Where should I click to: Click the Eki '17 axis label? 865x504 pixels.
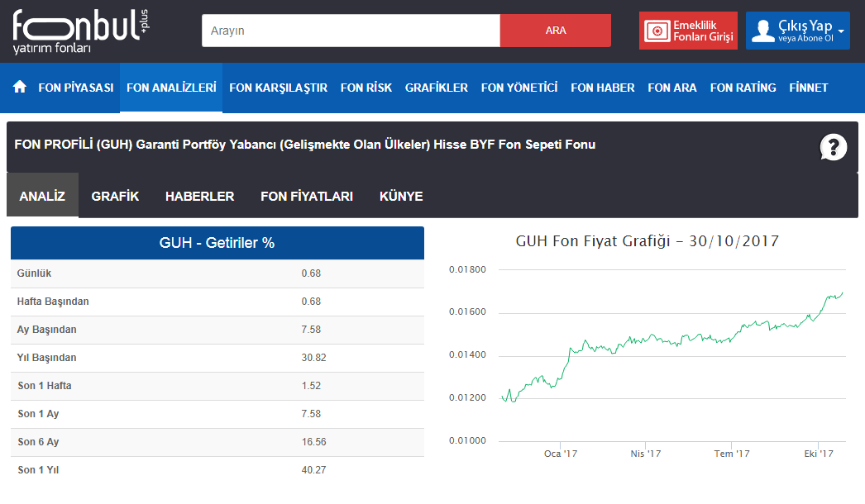[819, 454]
